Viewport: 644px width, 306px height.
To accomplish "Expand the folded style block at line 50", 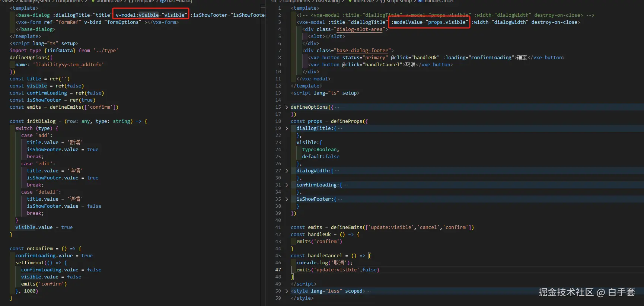I will click(287, 291).
